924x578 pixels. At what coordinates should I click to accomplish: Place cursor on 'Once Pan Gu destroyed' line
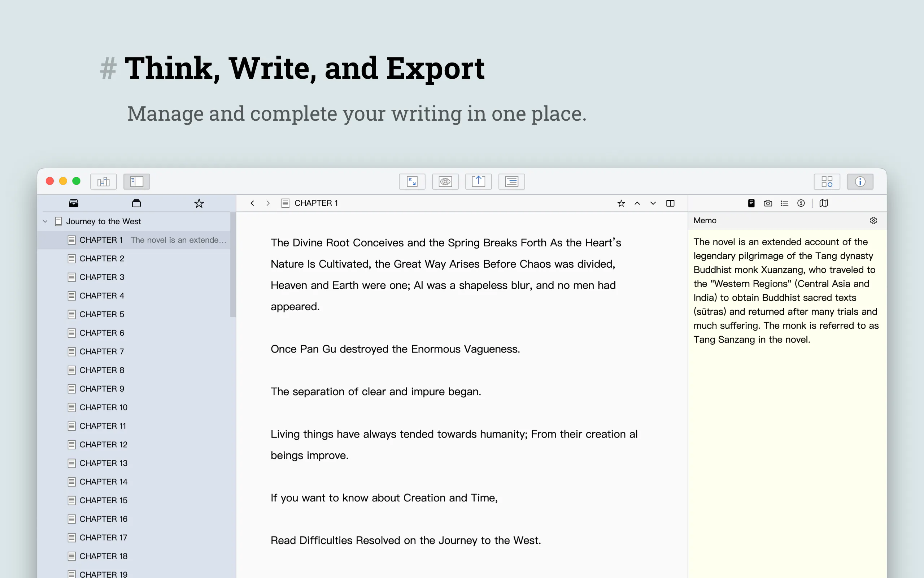click(x=395, y=349)
